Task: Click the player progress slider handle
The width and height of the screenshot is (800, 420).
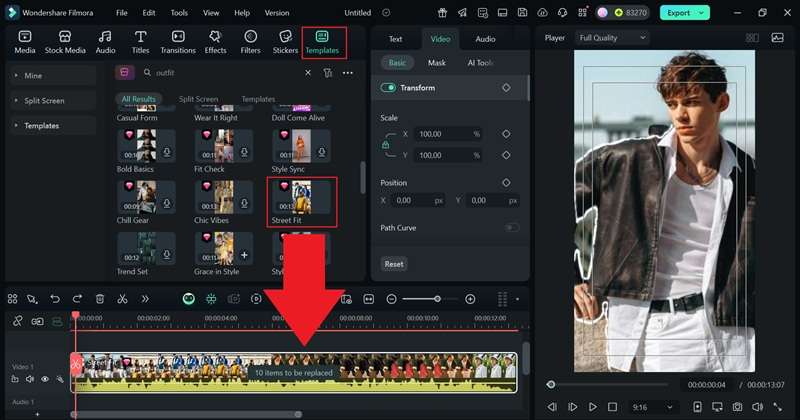Action: 551,384
